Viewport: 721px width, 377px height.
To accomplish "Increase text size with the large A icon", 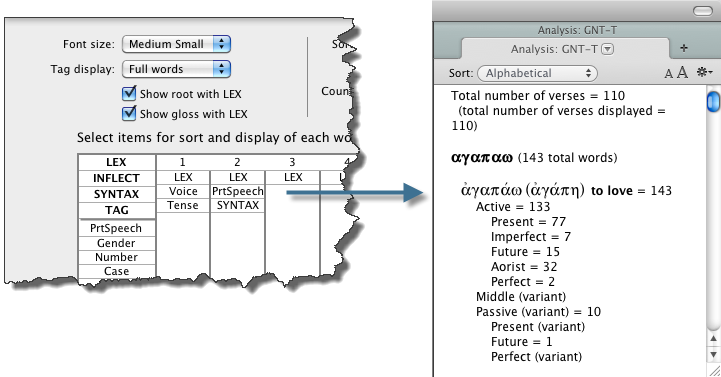I will (x=682, y=72).
